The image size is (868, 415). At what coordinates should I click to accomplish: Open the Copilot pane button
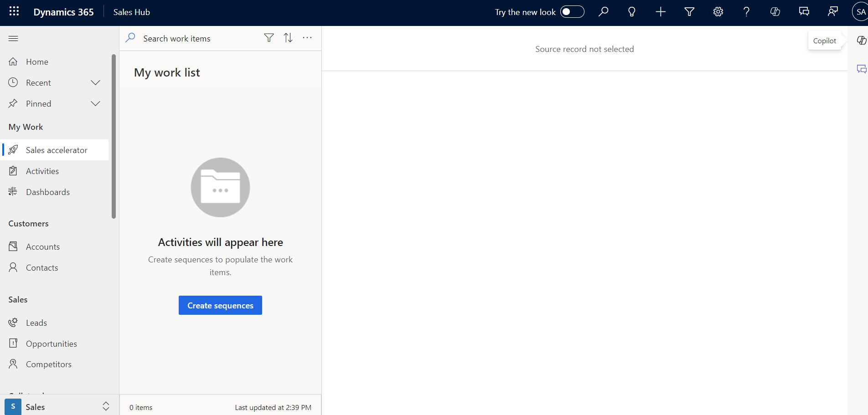861,41
